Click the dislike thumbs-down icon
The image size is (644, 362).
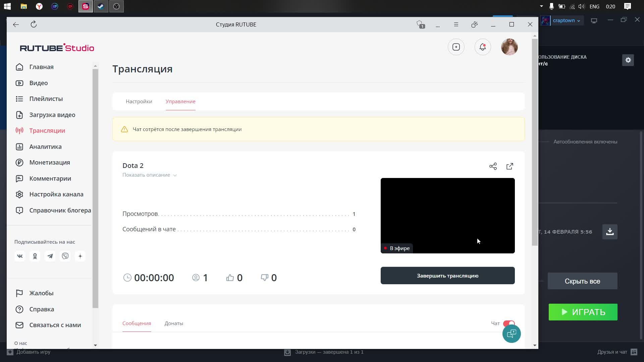click(x=264, y=278)
